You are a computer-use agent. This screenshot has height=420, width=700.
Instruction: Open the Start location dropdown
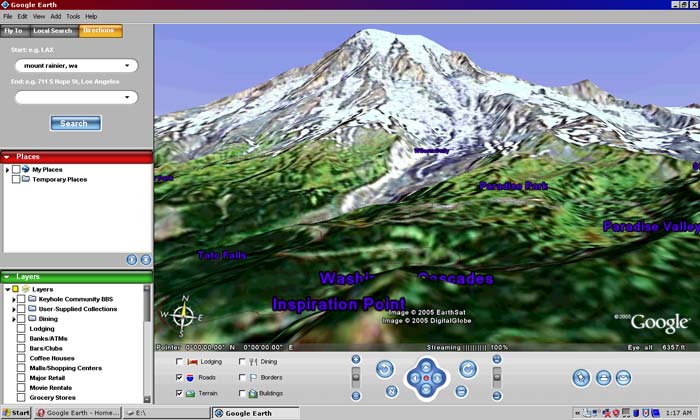click(127, 66)
